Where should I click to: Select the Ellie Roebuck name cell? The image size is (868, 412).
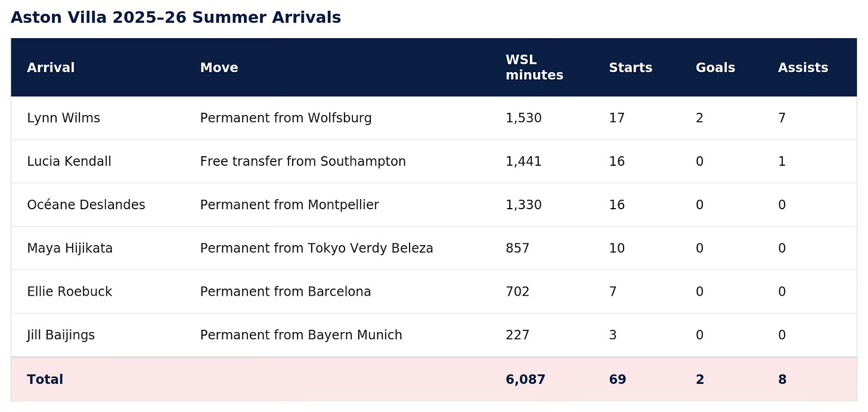(69, 292)
